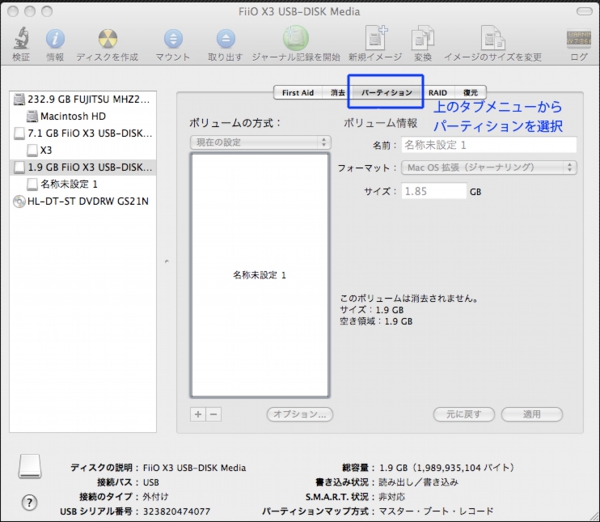Image resolution: width=600 pixels, height=522 pixels.
Task: Switch to the First Aid tab
Action: click(298, 92)
